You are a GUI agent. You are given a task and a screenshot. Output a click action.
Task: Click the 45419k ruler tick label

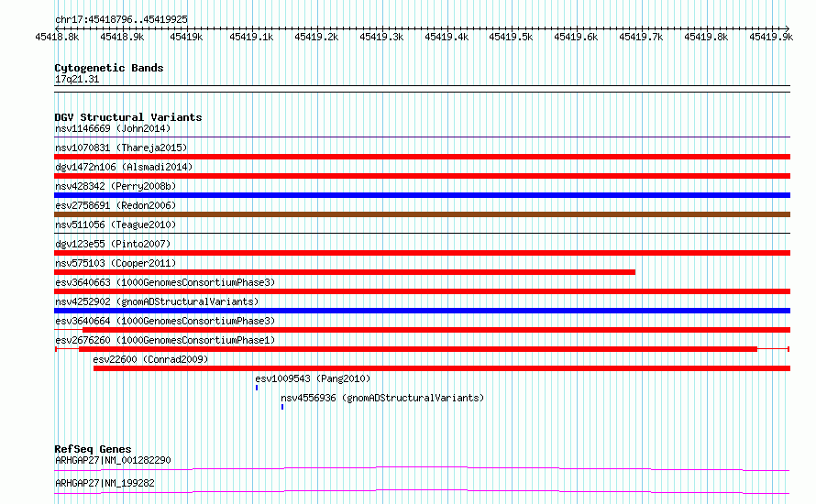(186, 37)
